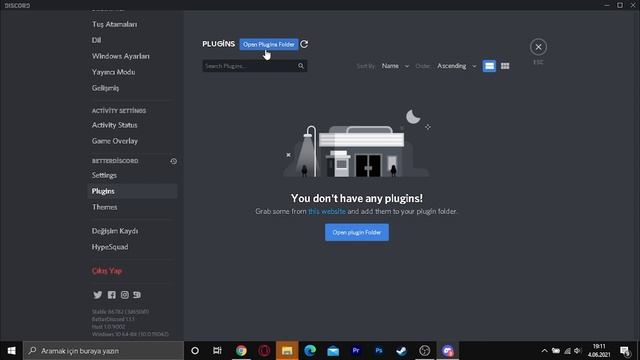Open the Mail app from the taskbar

tap(333, 351)
